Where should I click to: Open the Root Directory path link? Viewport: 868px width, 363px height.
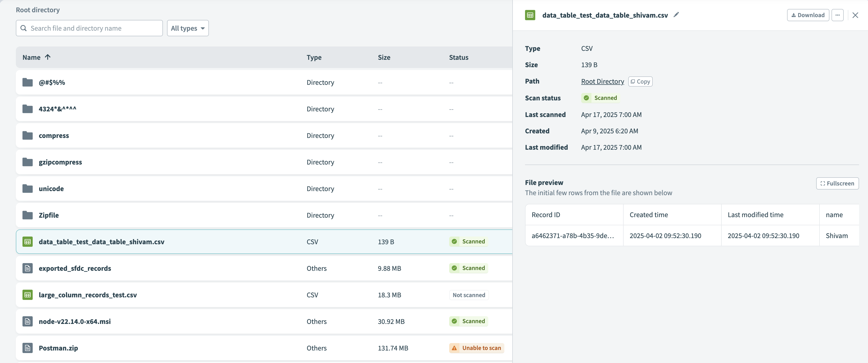click(x=602, y=81)
